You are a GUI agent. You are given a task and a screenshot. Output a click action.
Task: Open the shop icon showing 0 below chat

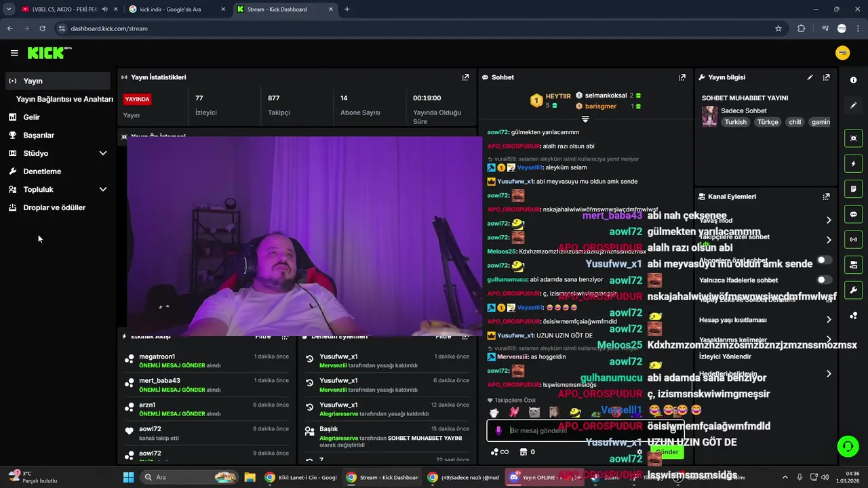[x=527, y=451]
